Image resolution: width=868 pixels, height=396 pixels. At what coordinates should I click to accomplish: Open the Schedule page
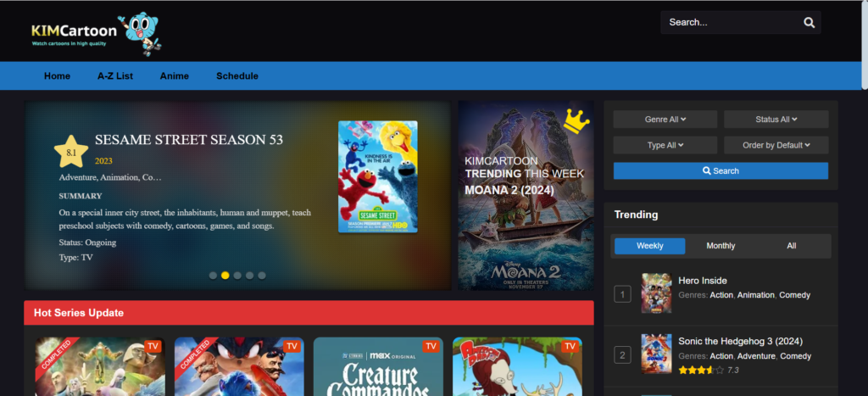click(x=237, y=75)
